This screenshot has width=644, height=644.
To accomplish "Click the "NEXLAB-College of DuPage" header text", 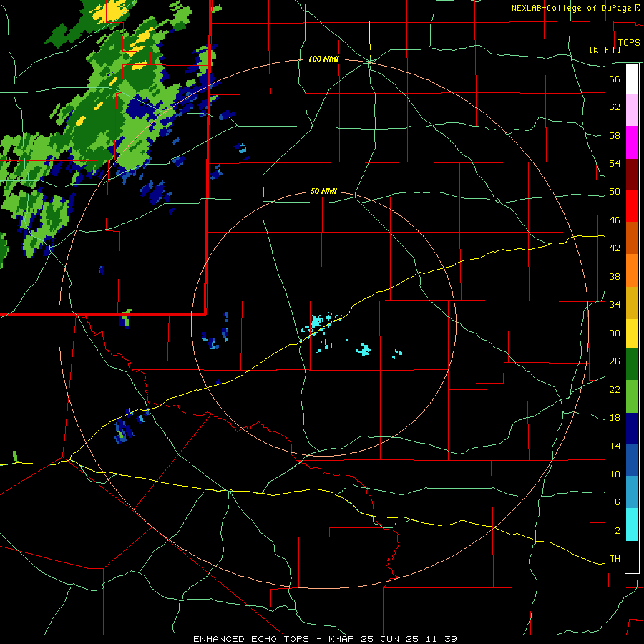I will [x=571, y=8].
